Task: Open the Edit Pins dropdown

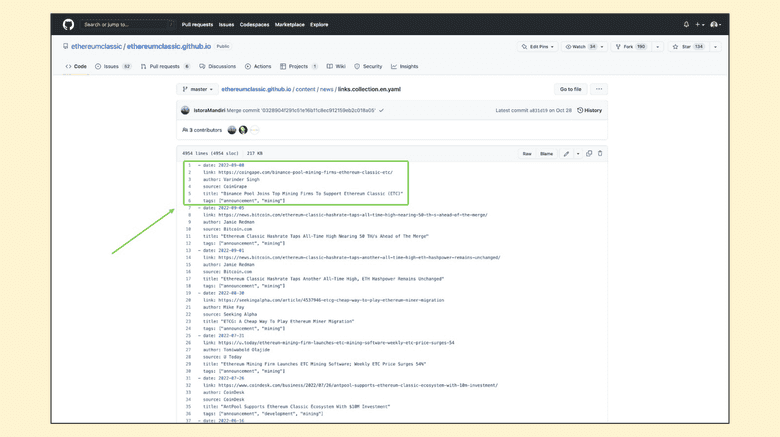Action: coord(538,47)
